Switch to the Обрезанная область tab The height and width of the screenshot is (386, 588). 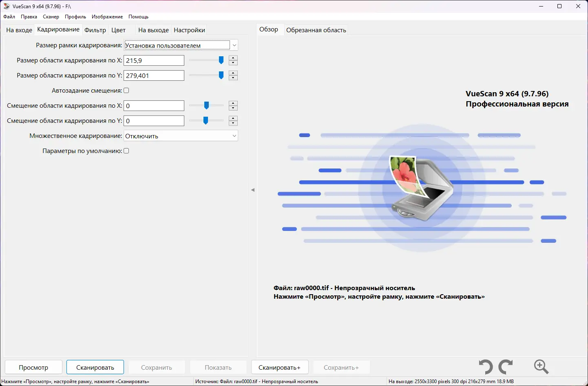point(316,30)
